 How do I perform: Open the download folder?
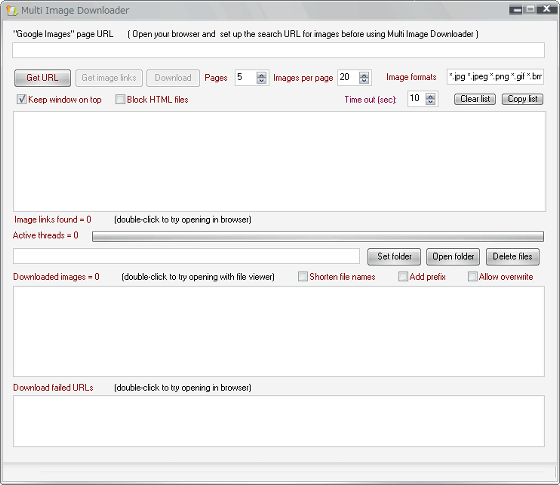coord(453,257)
